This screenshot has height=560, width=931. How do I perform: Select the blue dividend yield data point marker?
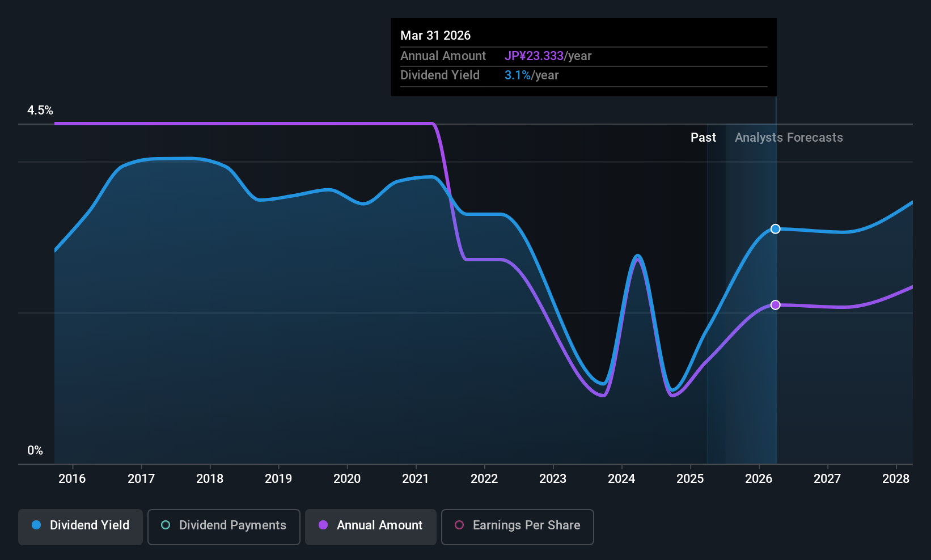(x=776, y=229)
